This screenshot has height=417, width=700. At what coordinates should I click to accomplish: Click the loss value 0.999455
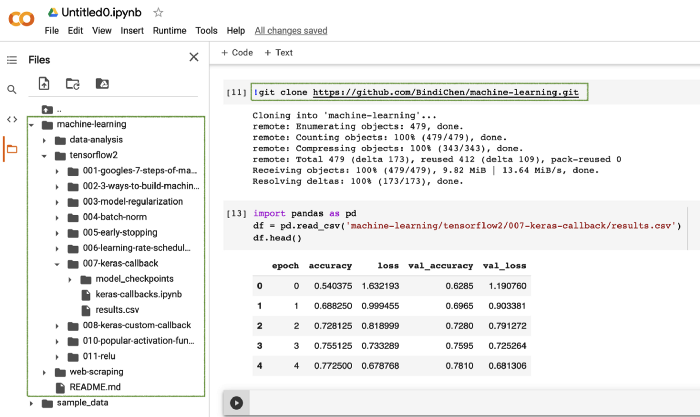click(380, 306)
